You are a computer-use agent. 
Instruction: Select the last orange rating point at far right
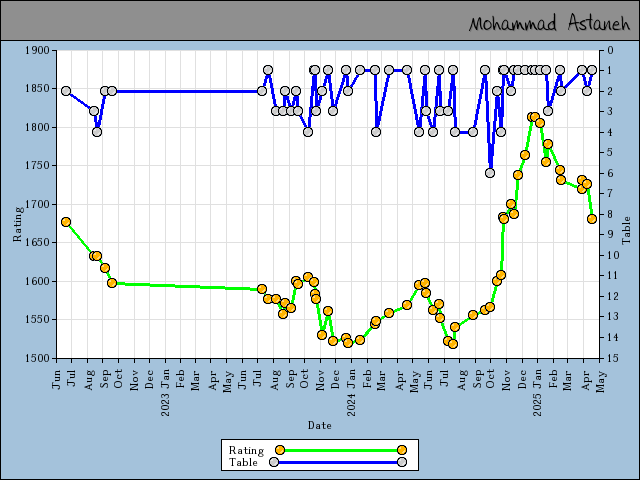click(x=592, y=219)
